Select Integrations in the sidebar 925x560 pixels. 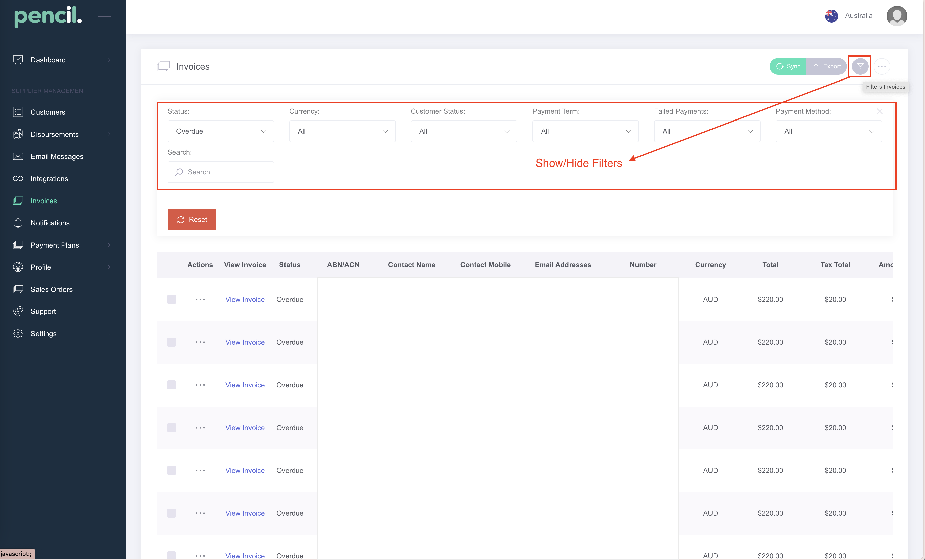(50, 179)
